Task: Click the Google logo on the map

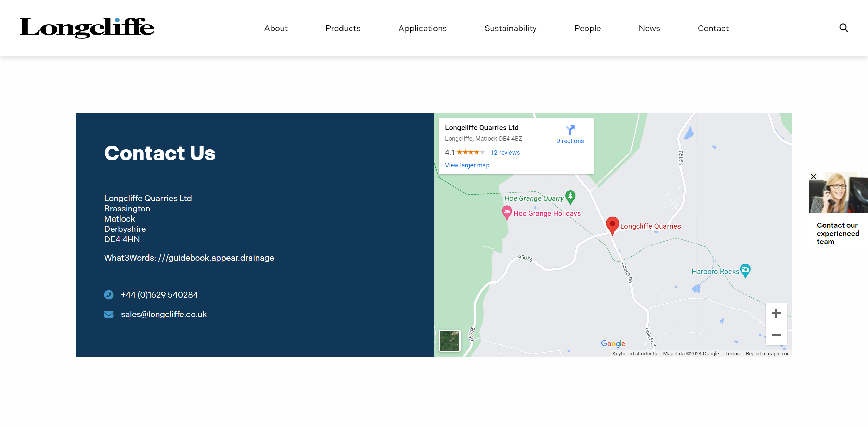Action: pyautogui.click(x=613, y=343)
